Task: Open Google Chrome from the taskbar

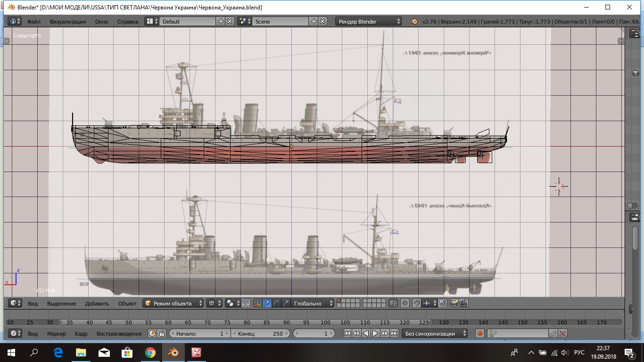Action: coord(150,352)
